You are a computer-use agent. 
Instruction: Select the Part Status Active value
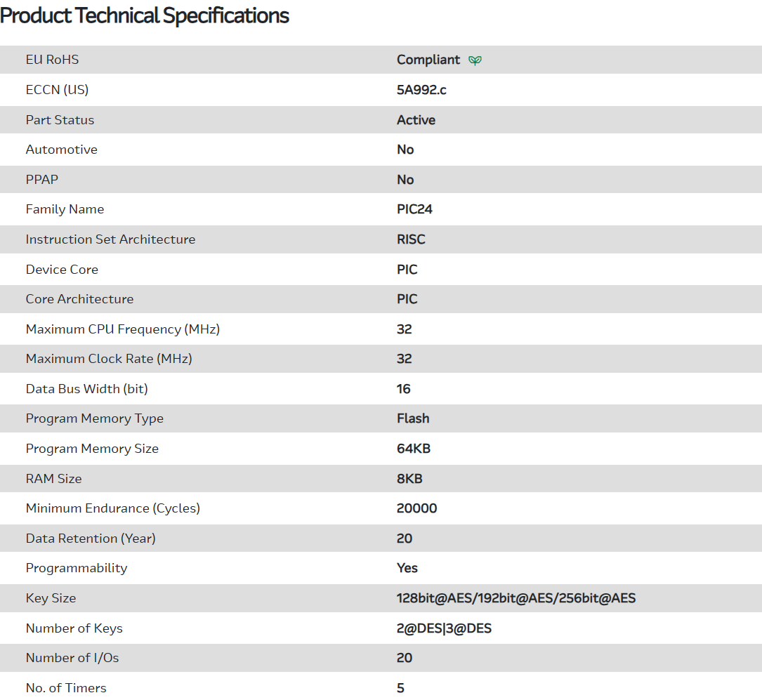[x=416, y=120]
